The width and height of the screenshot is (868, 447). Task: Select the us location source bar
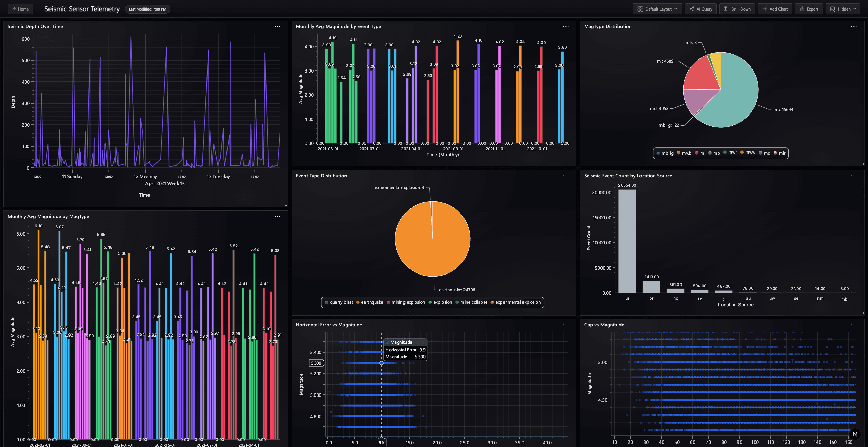click(x=627, y=241)
